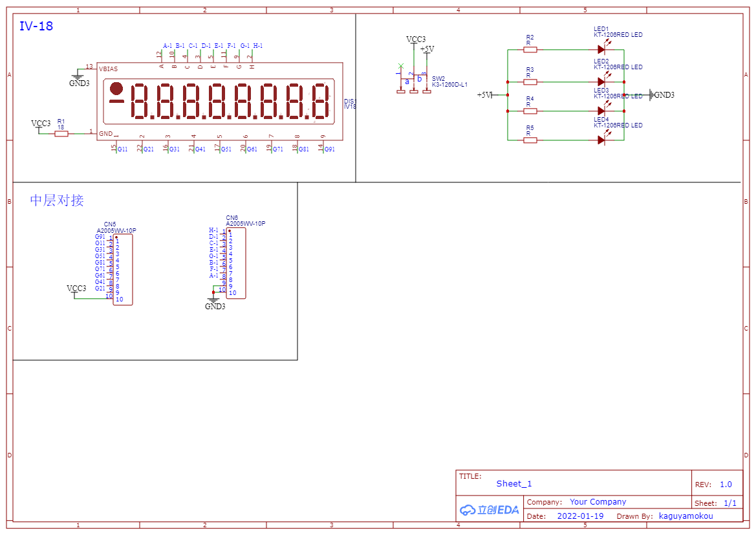756x535 pixels.
Task: Click the 2022-01-19 date field
Action: tap(580, 516)
